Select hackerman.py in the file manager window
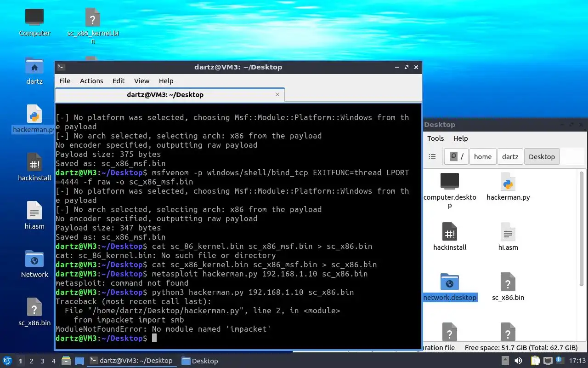This screenshot has width=588, height=368. [x=508, y=187]
